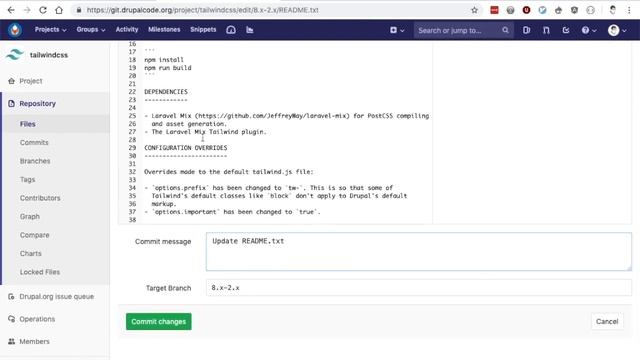Open the Milestones page

[x=164, y=30]
